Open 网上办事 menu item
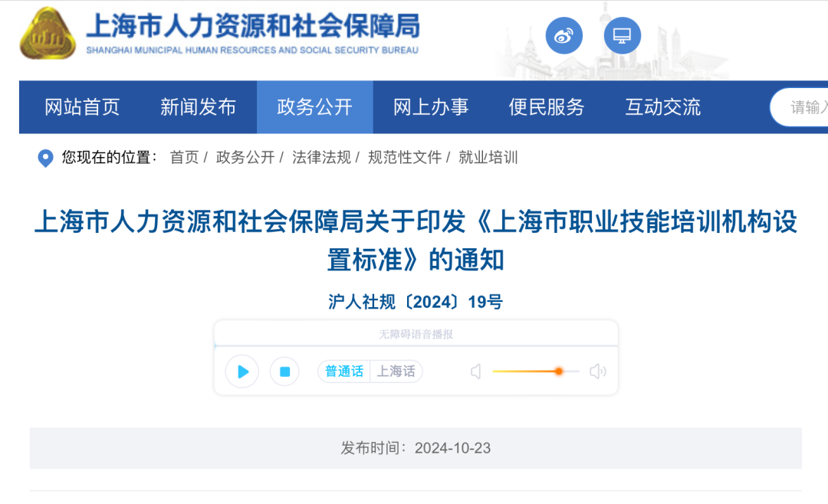Screen dimensions: 828x504 [x=431, y=107]
